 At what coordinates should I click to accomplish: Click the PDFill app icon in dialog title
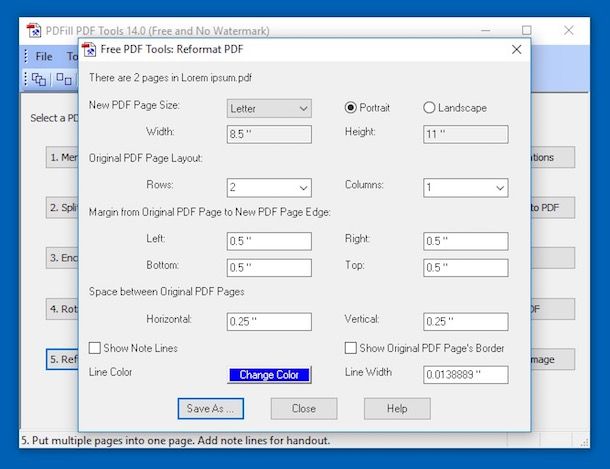point(89,49)
